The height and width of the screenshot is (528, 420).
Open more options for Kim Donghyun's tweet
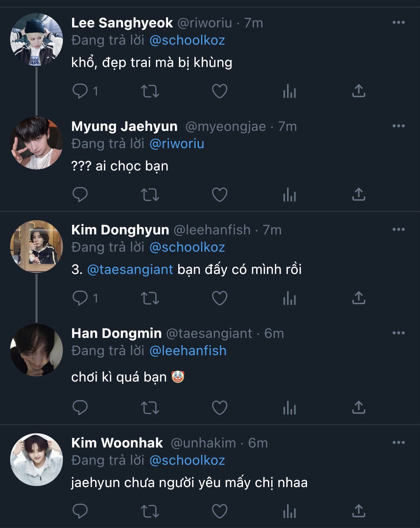[398, 230]
